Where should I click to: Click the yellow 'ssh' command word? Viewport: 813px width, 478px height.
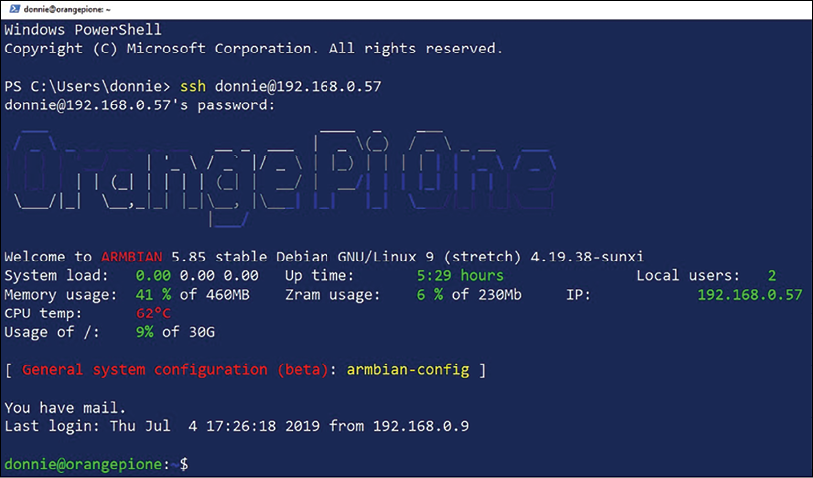(193, 87)
